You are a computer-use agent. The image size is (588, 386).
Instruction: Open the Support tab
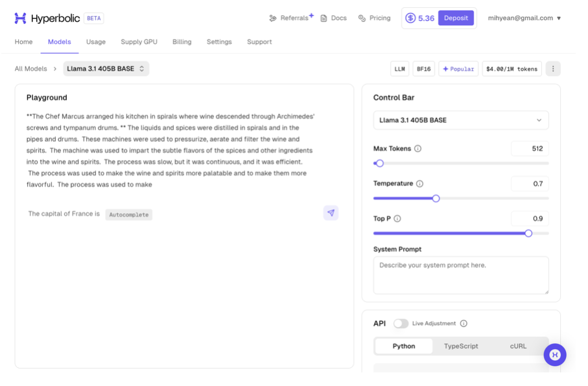(x=259, y=42)
